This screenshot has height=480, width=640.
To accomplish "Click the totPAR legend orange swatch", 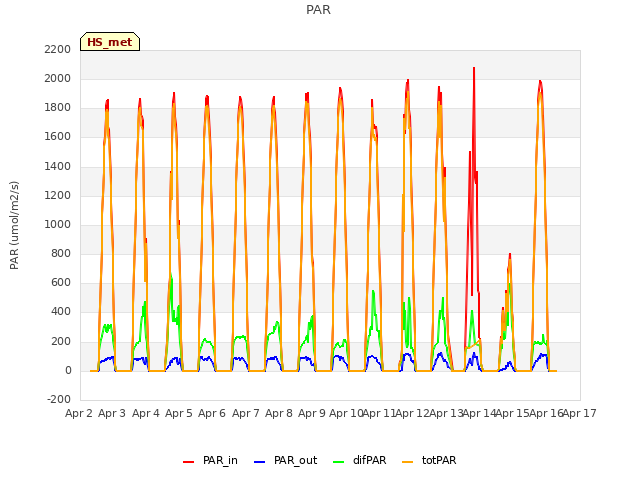I will (407, 461).
